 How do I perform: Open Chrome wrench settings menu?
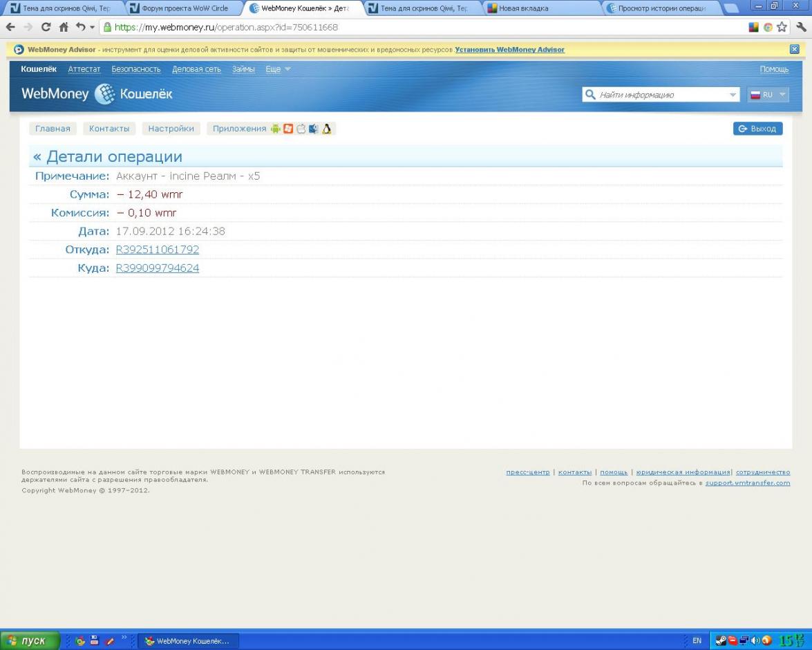pos(801,28)
